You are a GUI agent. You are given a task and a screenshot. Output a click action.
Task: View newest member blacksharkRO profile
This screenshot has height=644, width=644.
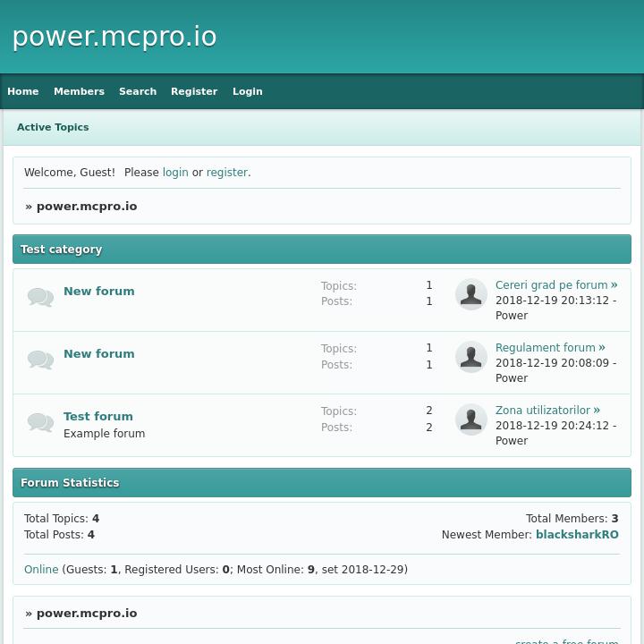[577, 535]
